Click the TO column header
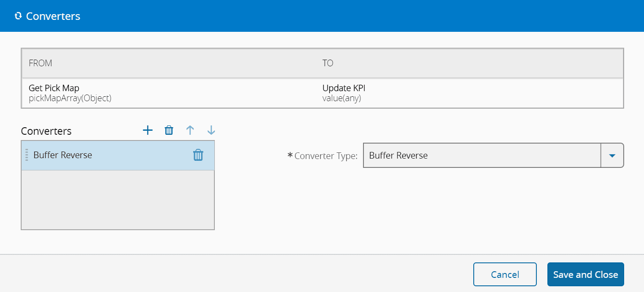Image resolution: width=644 pixels, height=292 pixels. 328,63
